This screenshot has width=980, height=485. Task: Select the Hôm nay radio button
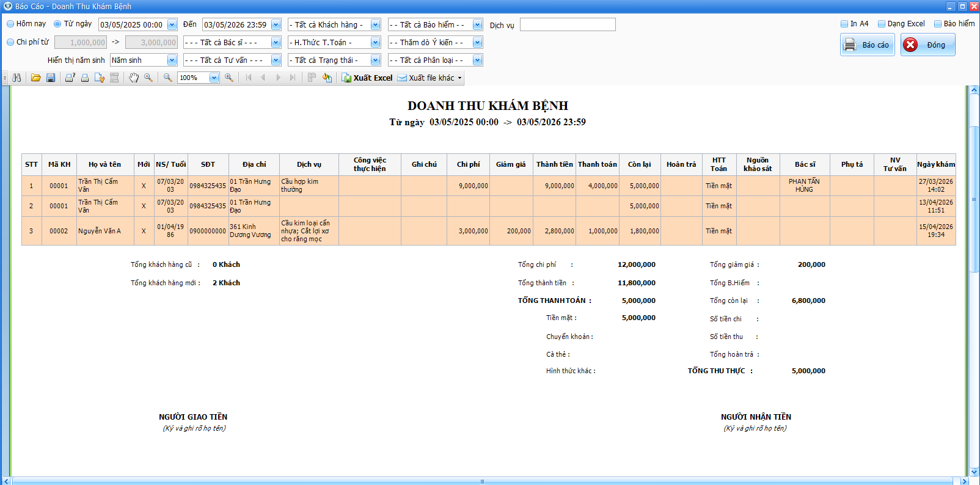[10, 24]
